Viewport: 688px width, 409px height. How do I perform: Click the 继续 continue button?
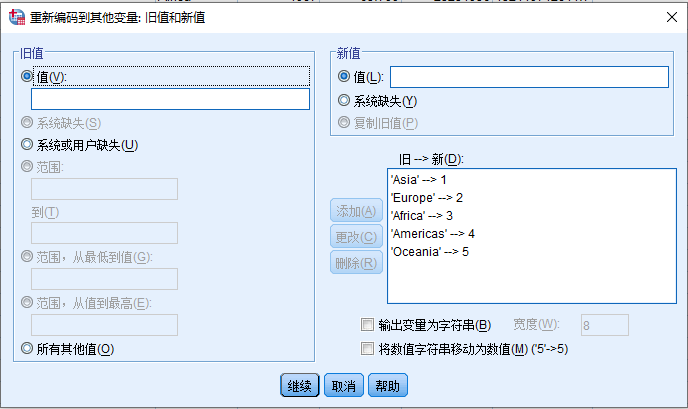[x=300, y=385]
